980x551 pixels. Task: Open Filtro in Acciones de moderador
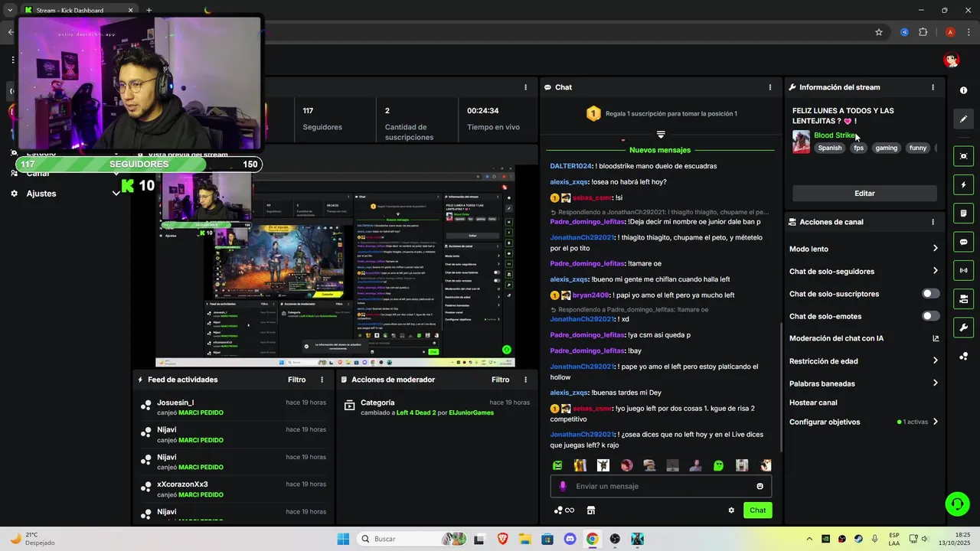coord(500,380)
